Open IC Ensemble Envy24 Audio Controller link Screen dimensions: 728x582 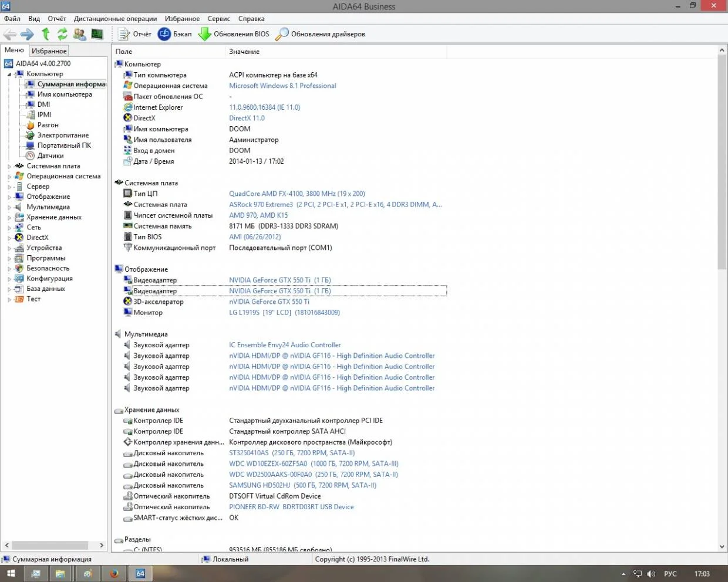click(285, 345)
